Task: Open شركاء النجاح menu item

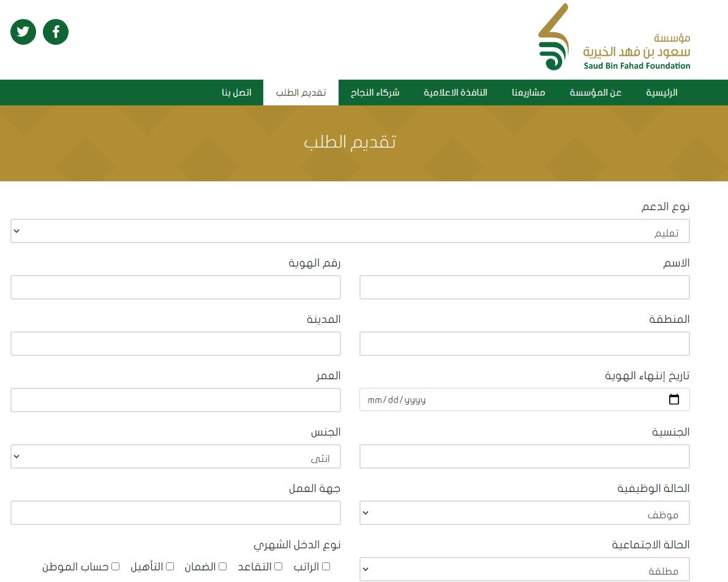Action: tap(375, 93)
